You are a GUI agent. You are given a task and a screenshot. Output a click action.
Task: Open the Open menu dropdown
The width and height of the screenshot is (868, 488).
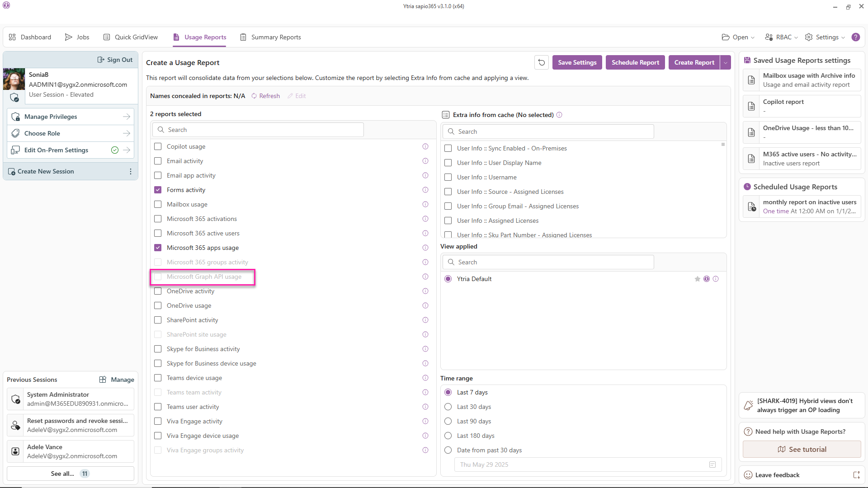pos(738,37)
